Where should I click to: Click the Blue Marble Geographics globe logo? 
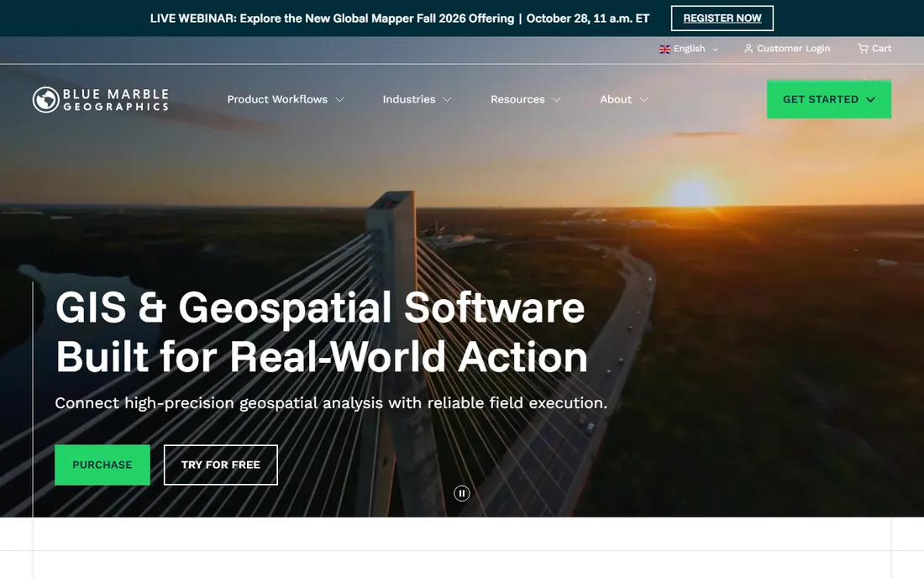[x=46, y=100]
